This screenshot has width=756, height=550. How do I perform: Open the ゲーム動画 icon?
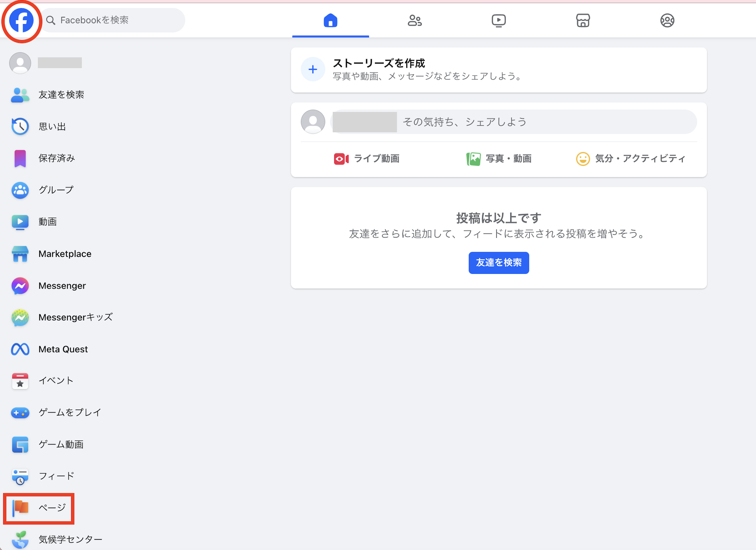pos(20,444)
